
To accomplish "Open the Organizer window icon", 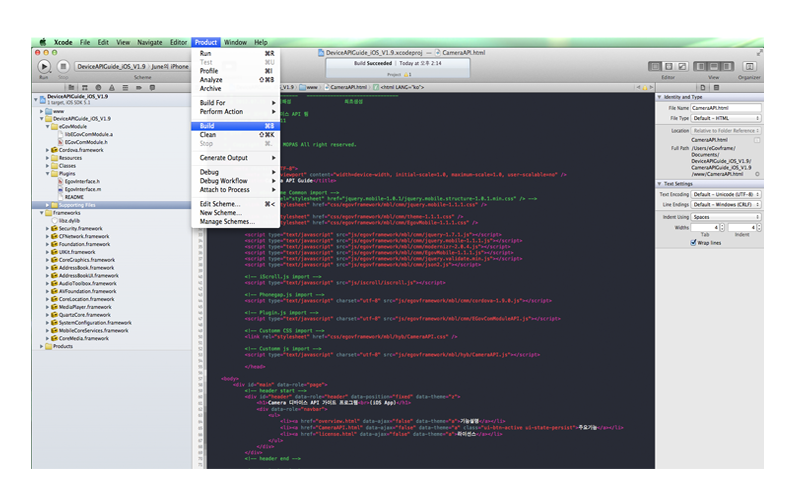I will point(748,66).
